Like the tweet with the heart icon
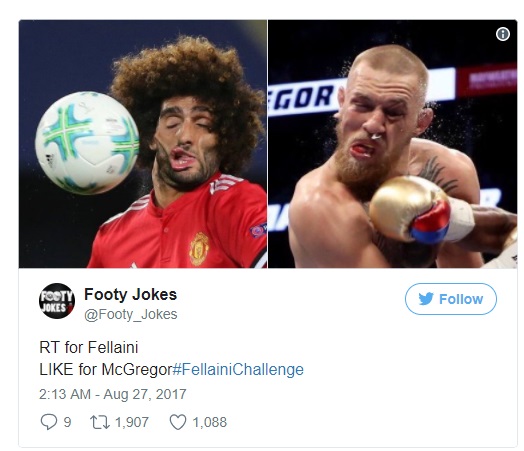Viewport: 524px width, 451px height. click(178, 422)
